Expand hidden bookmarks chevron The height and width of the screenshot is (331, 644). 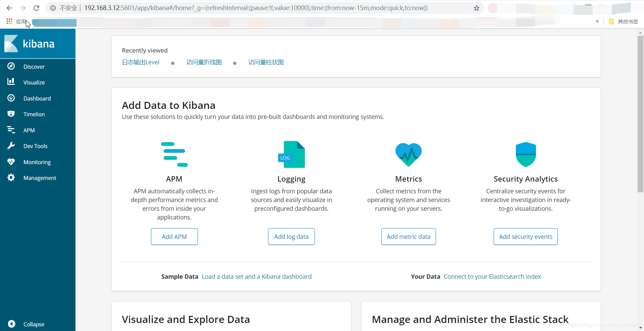click(597, 21)
